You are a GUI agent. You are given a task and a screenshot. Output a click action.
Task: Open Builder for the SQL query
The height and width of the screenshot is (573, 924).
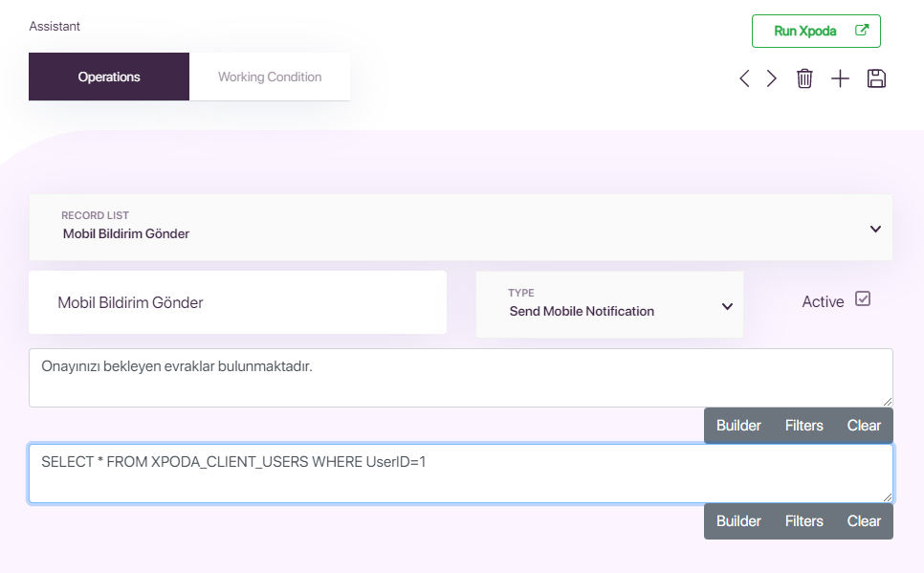pyautogui.click(x=738, y=521)
